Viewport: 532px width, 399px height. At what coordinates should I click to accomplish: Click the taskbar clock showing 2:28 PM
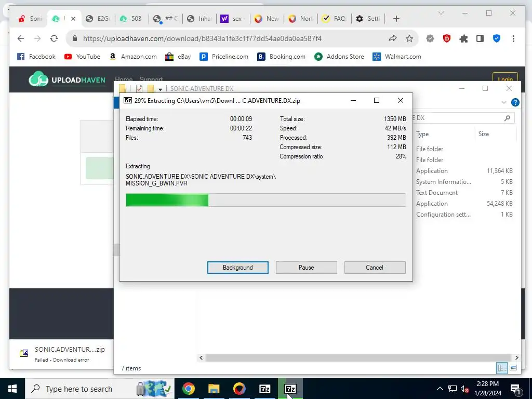[x=488, y=389]
